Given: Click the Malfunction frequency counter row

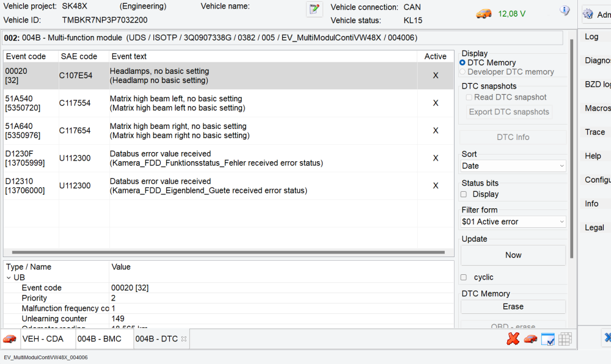Looking at the screenshot, I should (229, 308).
